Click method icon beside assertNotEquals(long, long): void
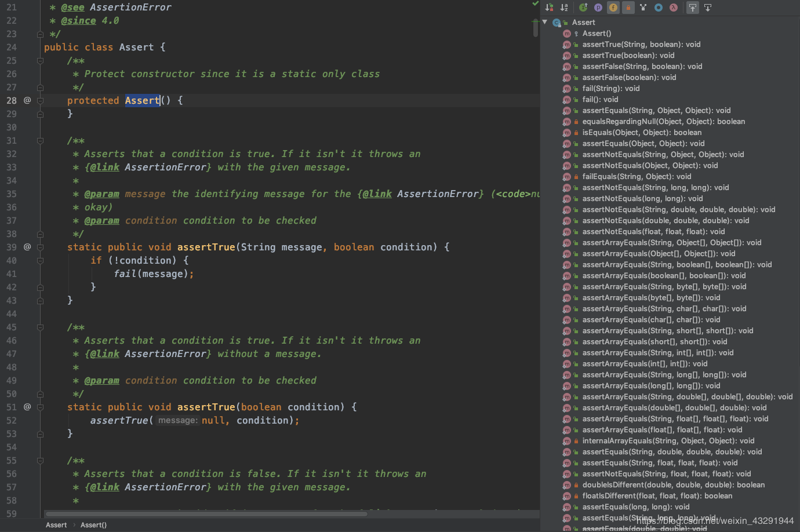The width and height of the screenshot is (800, 532). pyautogui.click(x=567, y=199)
